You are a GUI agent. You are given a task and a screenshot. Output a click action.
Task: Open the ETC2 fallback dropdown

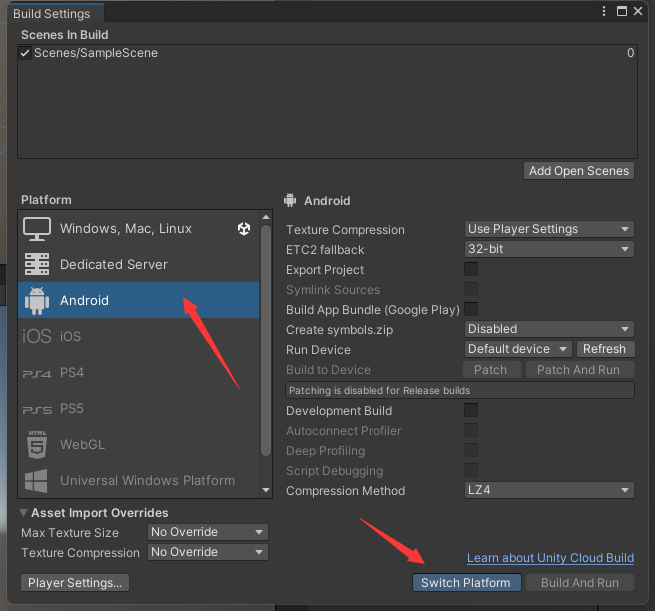coord(549,249)
